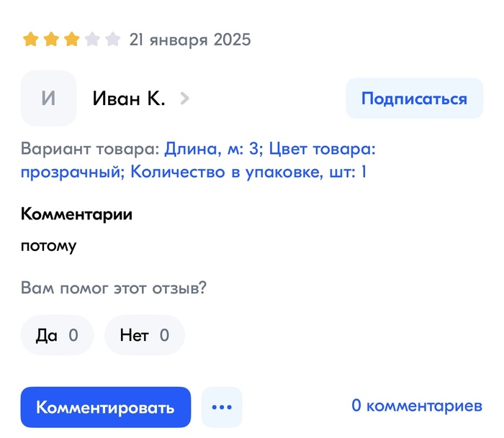The width and height of the screenshot is (504, 438).
Task: Click the first gold rating star
Action: 31,39
